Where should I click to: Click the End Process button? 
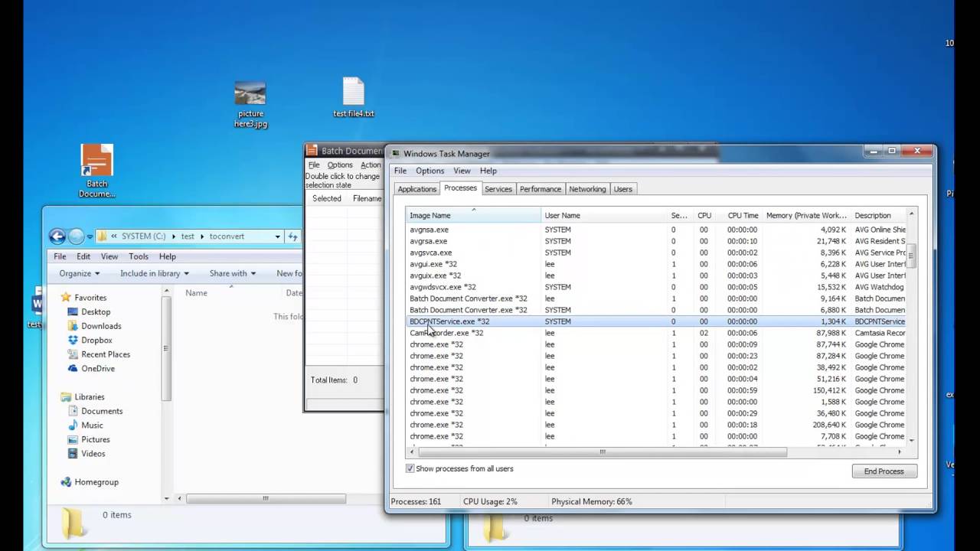pyautogui.click(x=884, y=471)
